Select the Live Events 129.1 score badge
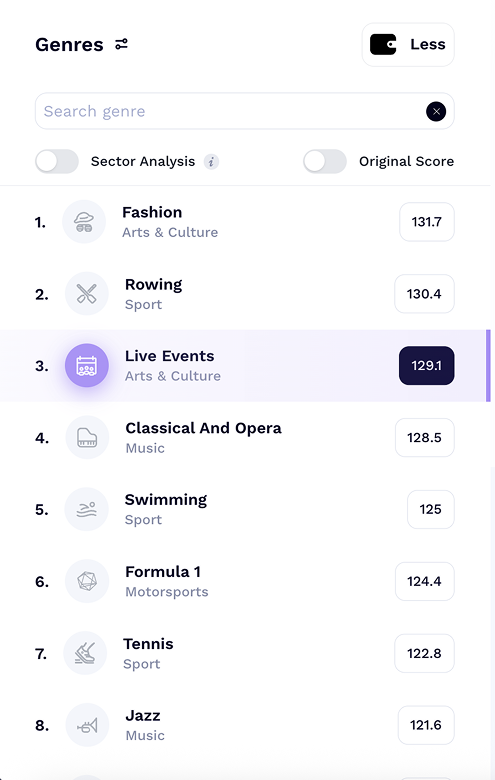The image size is (495, 780). tap(427, 366)
